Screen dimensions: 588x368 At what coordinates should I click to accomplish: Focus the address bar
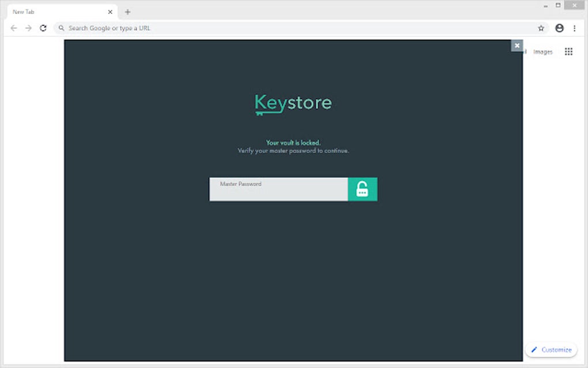coord(231,27)
